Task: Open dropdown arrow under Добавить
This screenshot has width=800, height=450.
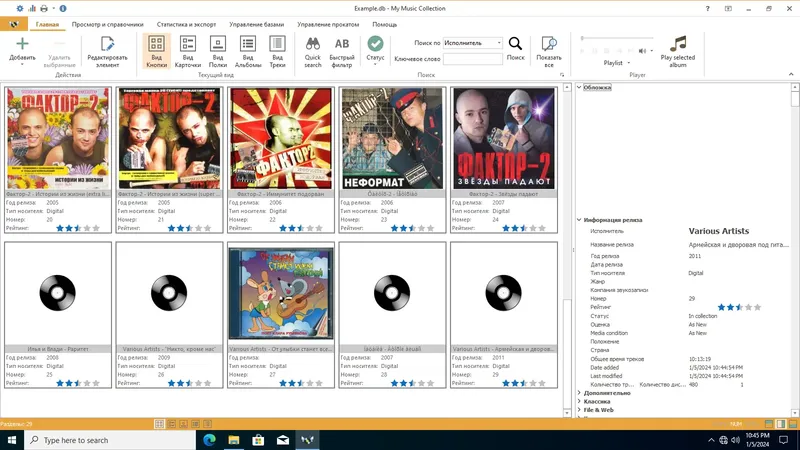Action: point(22,65)
